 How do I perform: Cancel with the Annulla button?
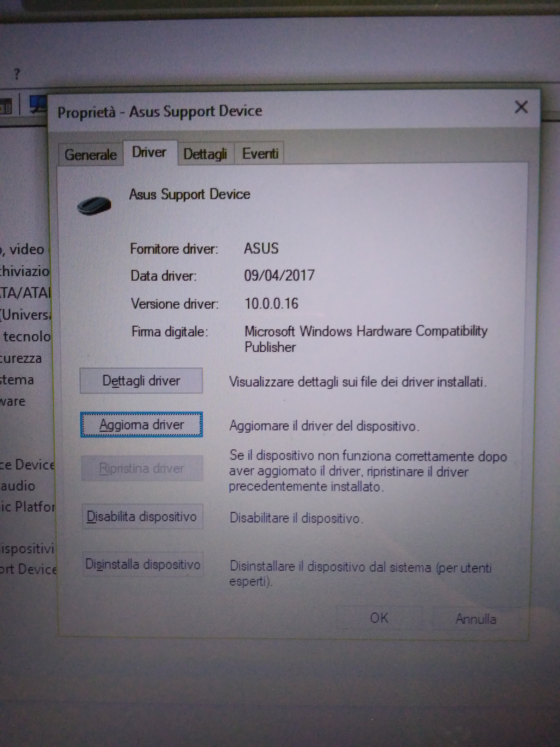coord(476,619)
